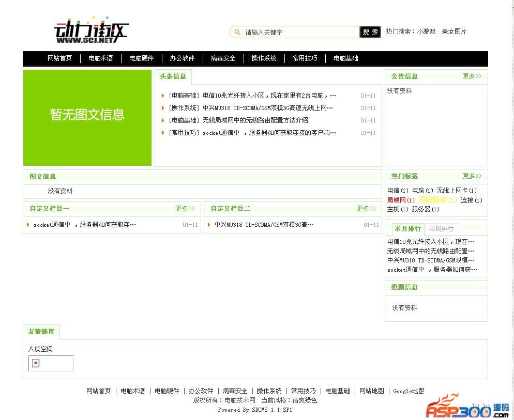This screenshot has width=514, height=420.
Task: Open 病毒安全 in the top navigation
Action: click(223, 58)
